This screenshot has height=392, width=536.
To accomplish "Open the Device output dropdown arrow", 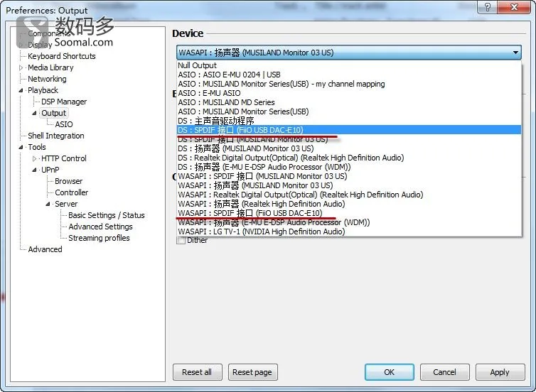I will click(515, 53).
